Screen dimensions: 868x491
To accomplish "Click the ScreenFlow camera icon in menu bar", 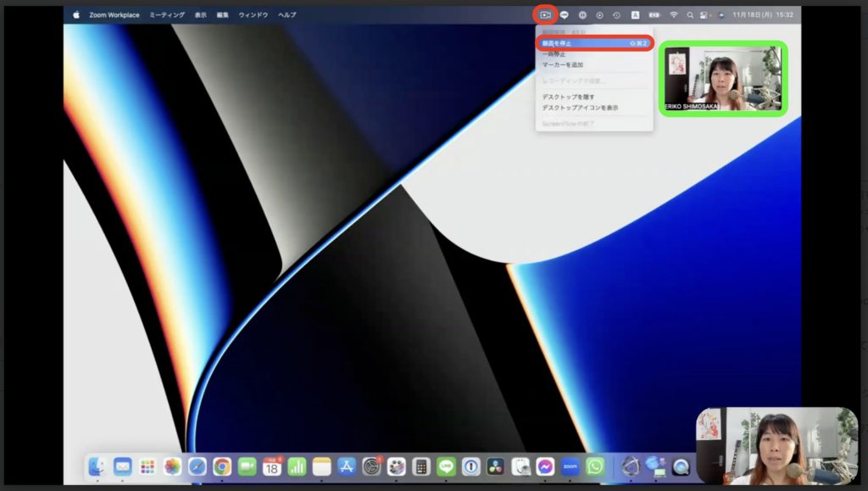I will pyautogui.click(x=545, y=14).
